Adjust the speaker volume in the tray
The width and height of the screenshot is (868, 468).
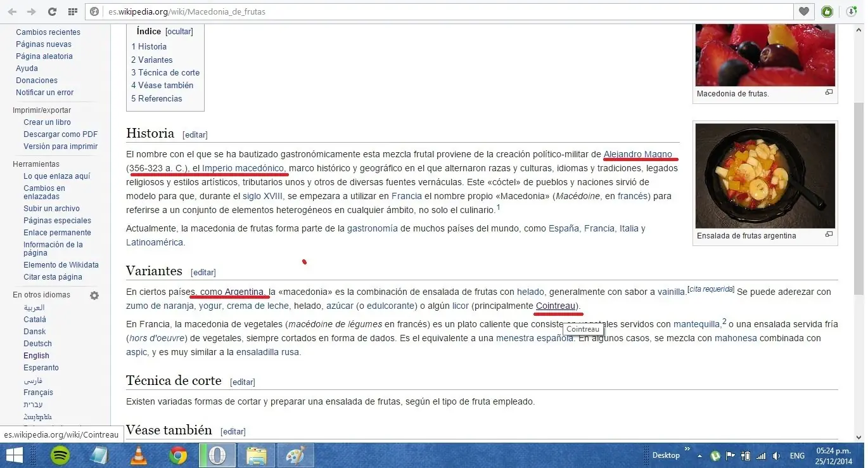[x=775, y=455]
